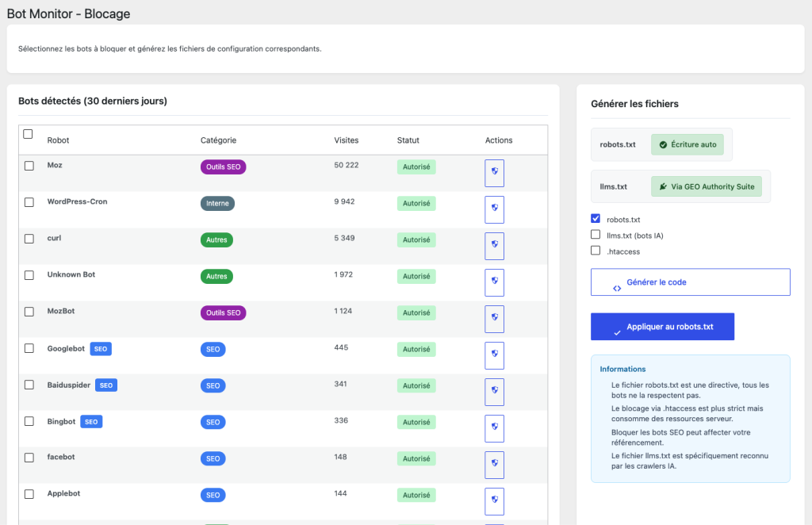Click Appliquer au robots.txt button
This screenshot has width=812, height=525.
[662, 327]
